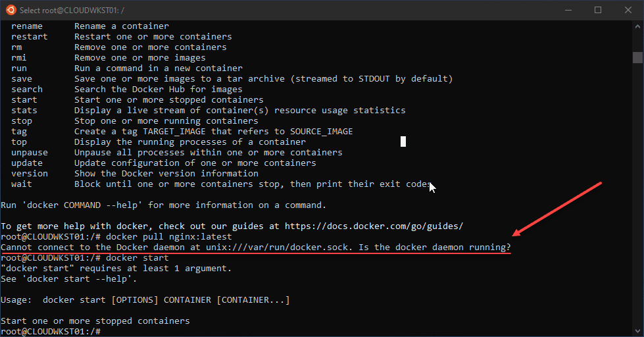
Task: Click the 'version' command entry
Action: tap(30, 173)
